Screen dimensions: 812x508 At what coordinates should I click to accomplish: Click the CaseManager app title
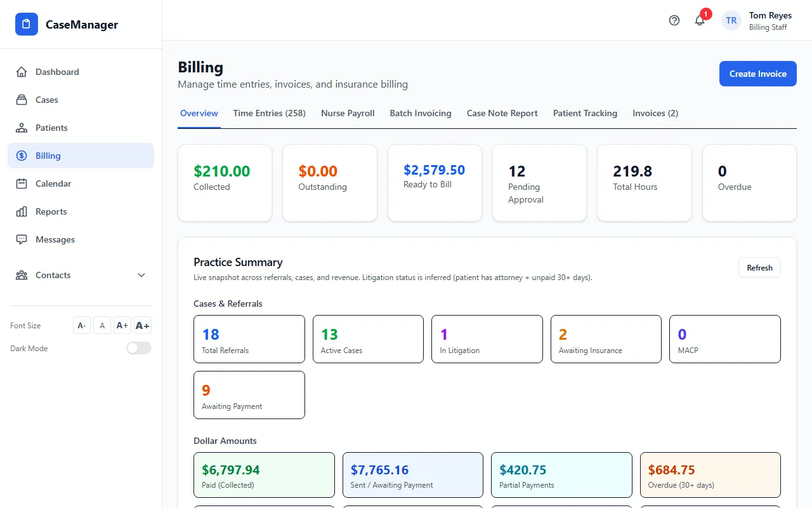point(82,25)
